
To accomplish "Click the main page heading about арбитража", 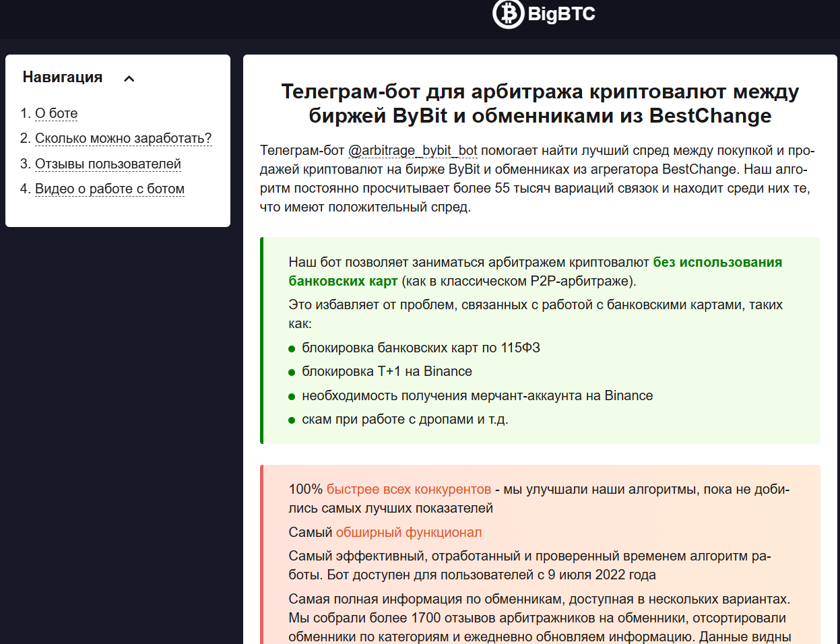I will click(539, 102).
